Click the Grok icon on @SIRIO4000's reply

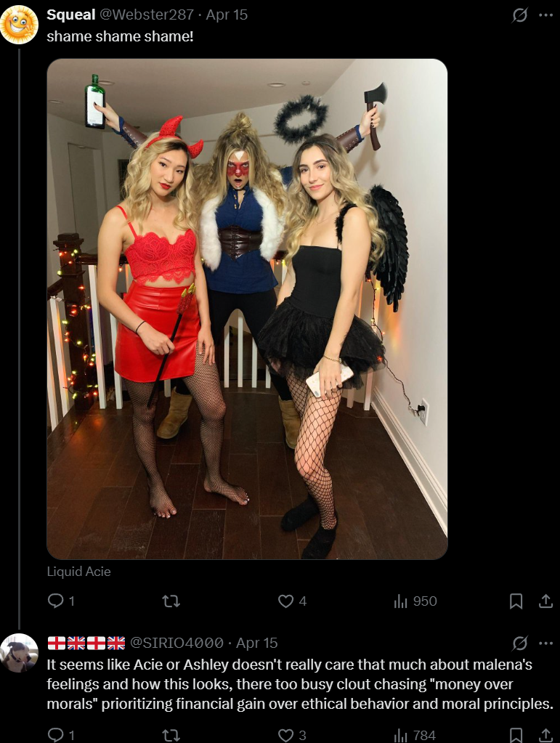[x=520, y=643]
